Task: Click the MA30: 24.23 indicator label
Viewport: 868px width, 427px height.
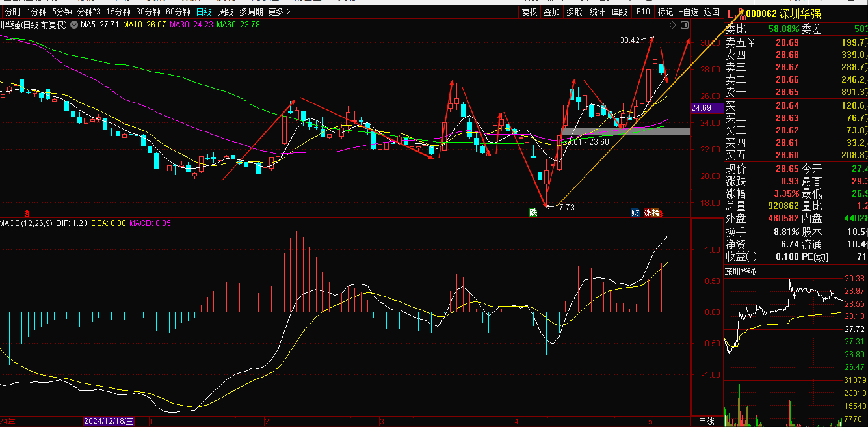Action: pos(192,25)
